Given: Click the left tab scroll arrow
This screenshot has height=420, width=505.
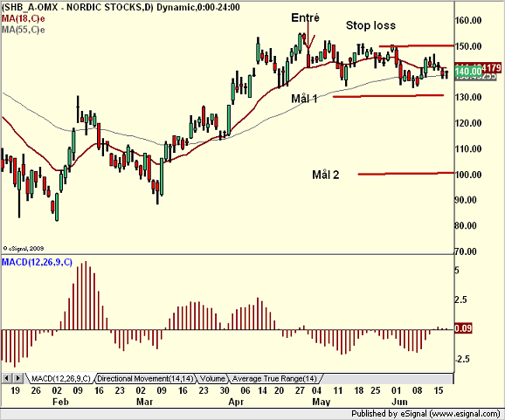Looking at the screenshot, I should coord(7,378).
